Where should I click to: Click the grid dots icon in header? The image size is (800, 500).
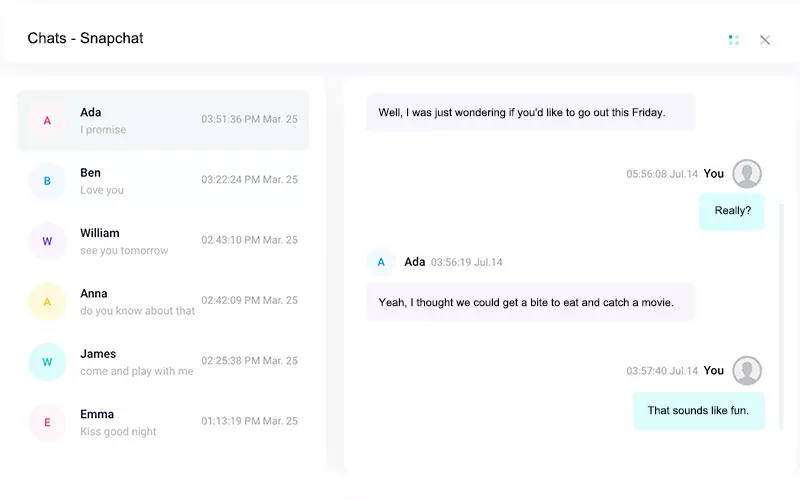[734, 40]
